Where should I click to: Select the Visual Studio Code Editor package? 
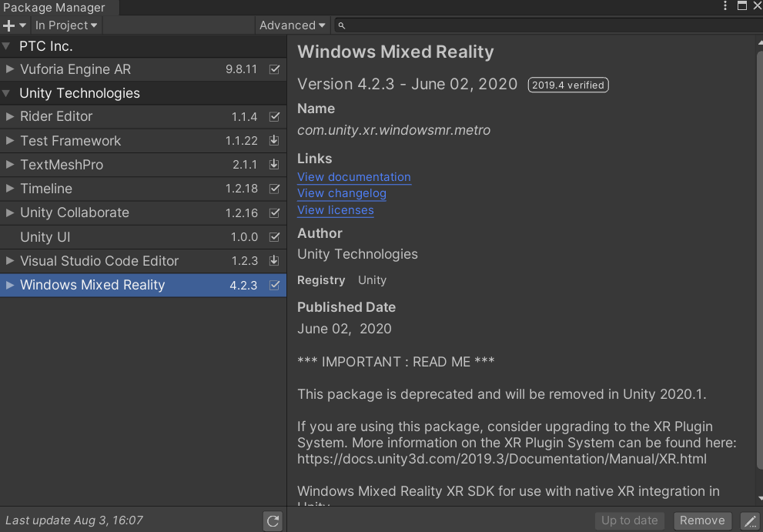click(x=143, y=261)
